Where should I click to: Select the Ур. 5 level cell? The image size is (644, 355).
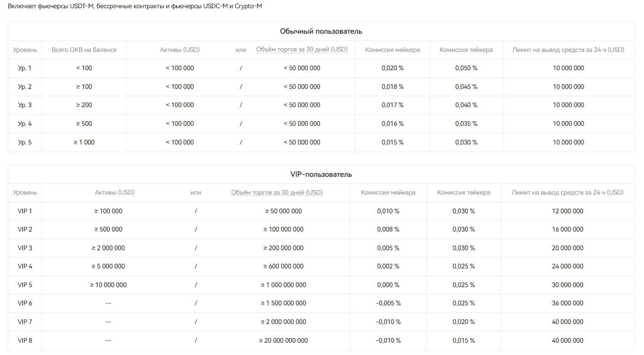[25, 142]
